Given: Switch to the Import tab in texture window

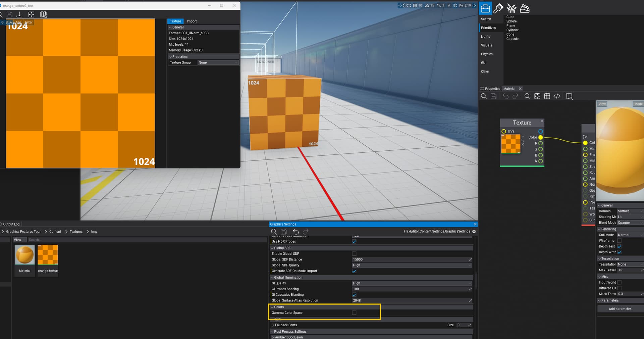Looking at the screenshot, I should [x=192, y=21].
